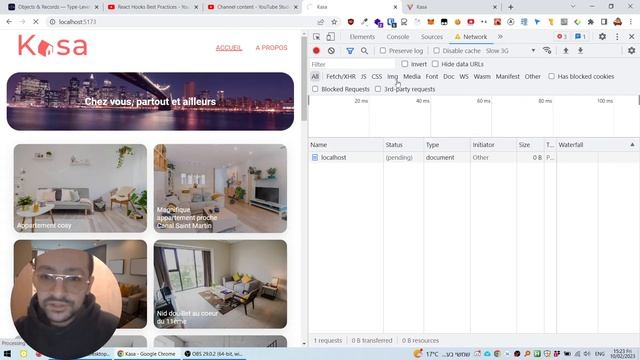Image resolution: width=640 pixels, height=360 pixels.
Task: Select the localhost request row
Action: pyautogui.click(x=473, y=158)
